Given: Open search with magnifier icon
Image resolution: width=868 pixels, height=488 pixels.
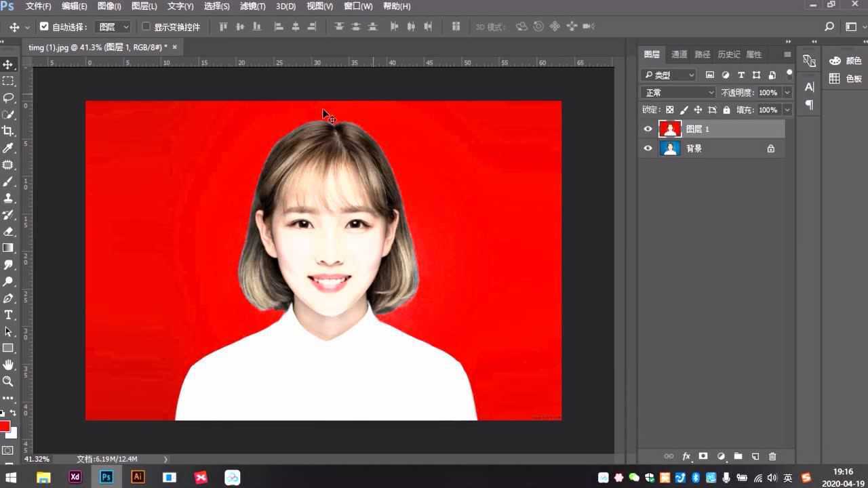Looking at the screenshot, I should point(829,26).
